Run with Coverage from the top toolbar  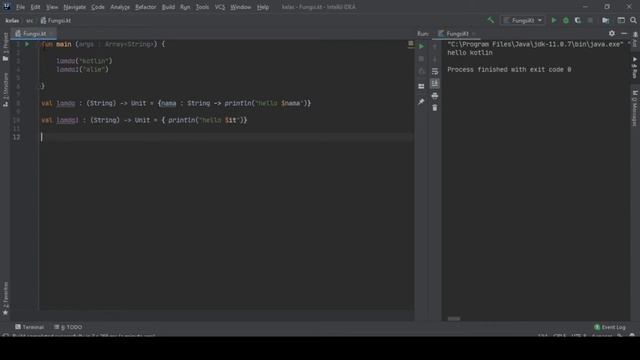pyautogui.click(x=578, y=20)
